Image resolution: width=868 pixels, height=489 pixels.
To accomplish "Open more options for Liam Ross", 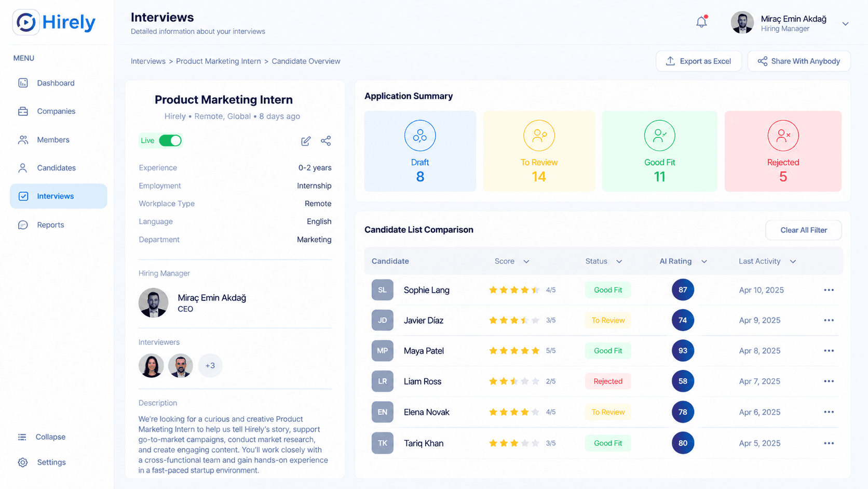I will click(829, 381).
